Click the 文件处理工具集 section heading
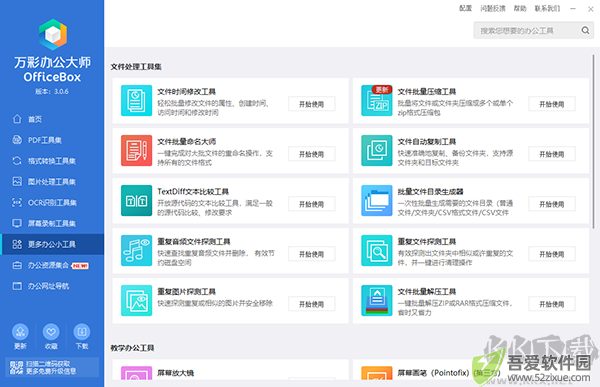Image resolution: width=600 pixels, height=387 pixels. pos(136,67)
